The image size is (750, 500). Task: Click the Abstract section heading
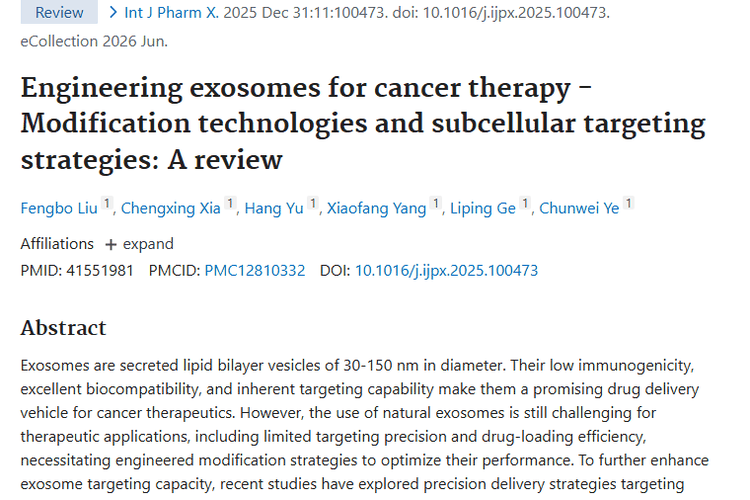click(63, 328)
